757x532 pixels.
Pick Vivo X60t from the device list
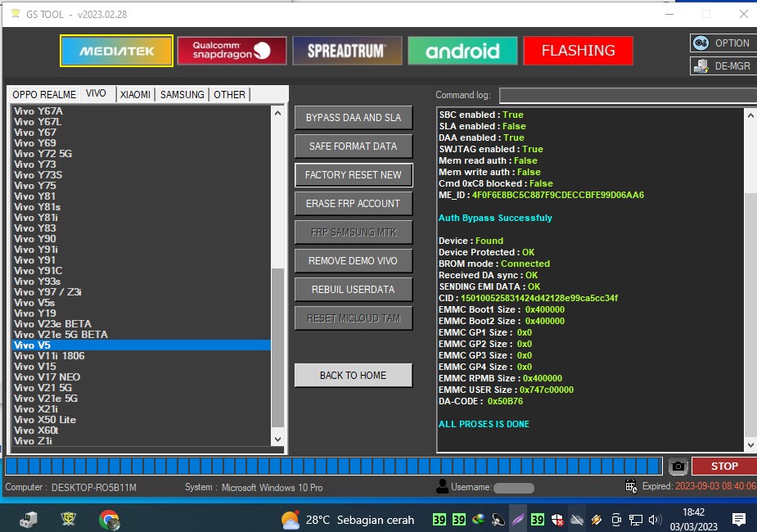click(141, 431)
